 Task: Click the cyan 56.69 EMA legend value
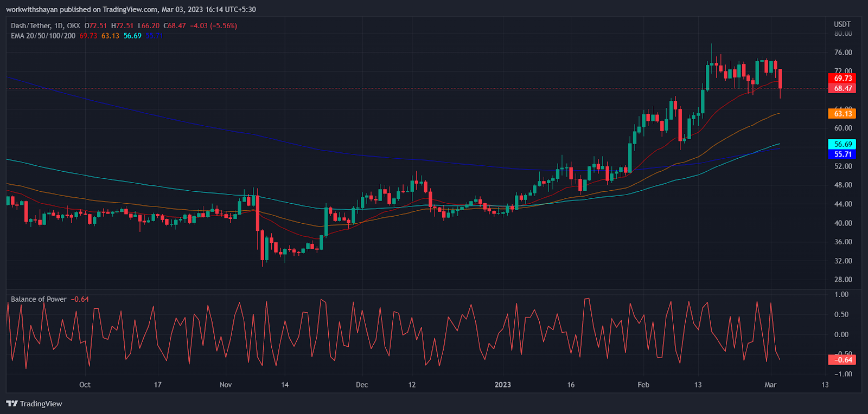click(x=132, y=36)
